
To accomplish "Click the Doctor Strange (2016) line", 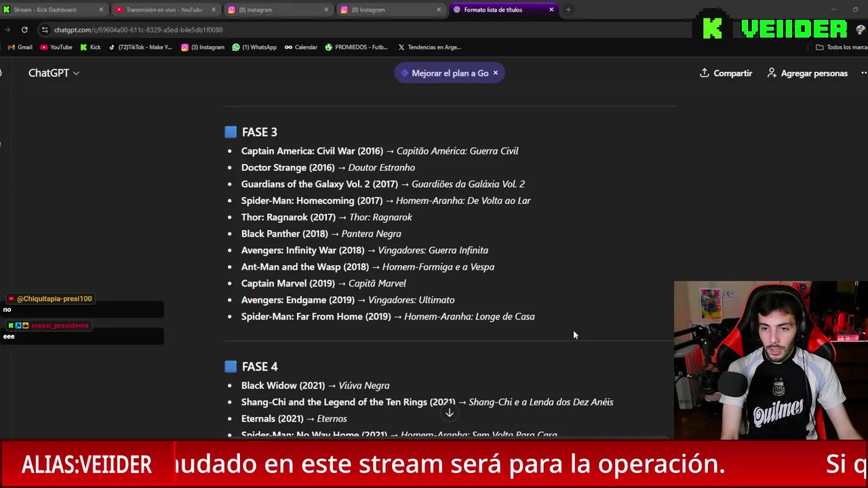I will (x=328, y=167).
